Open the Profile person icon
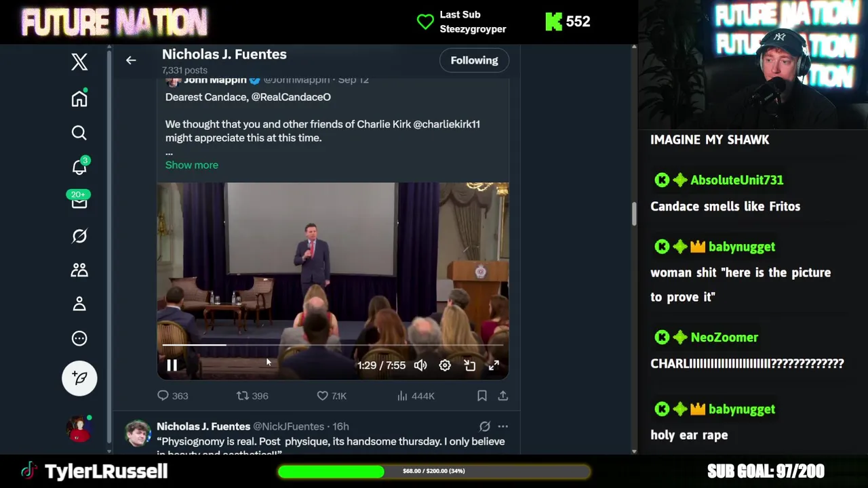 pyautogui.click(x=79, y=304)
